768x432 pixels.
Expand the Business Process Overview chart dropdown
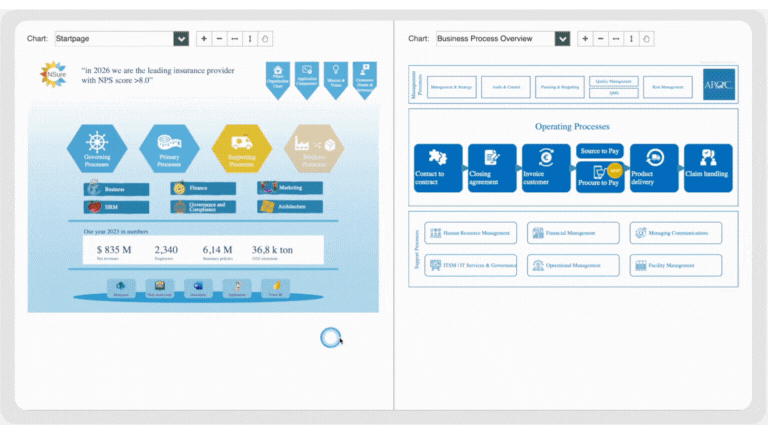point(562,39)
